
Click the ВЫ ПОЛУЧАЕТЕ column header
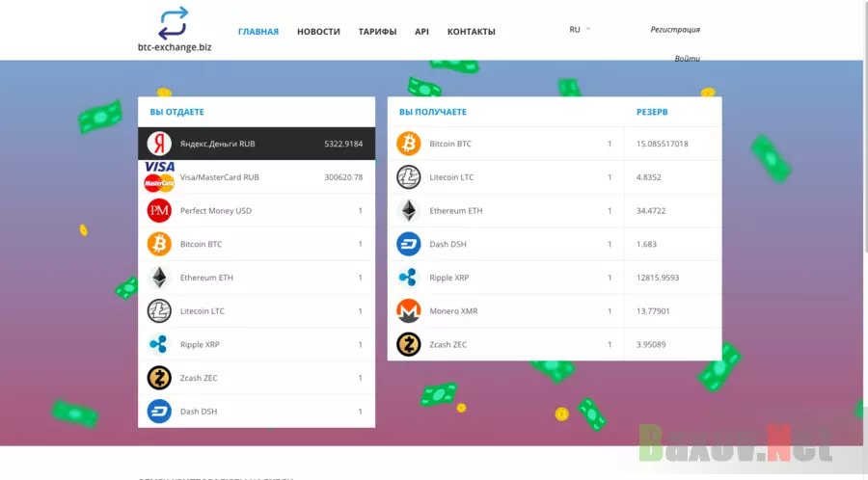tap(433, 112)
